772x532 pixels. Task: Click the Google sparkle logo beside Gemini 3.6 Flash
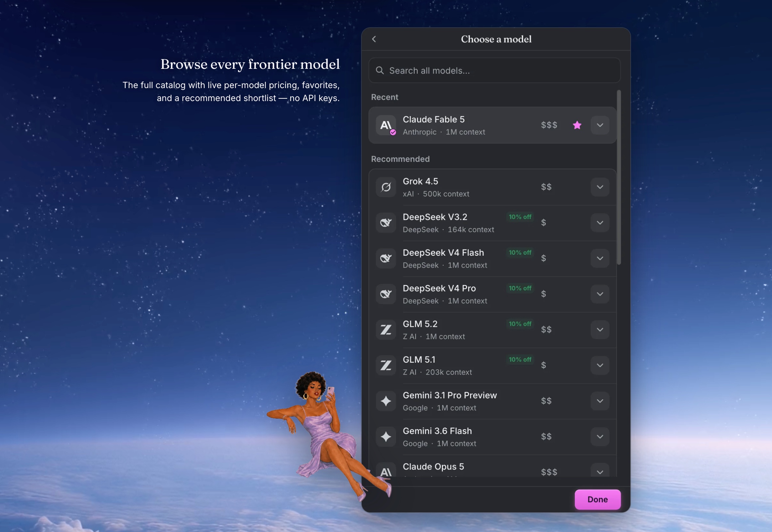386,437
